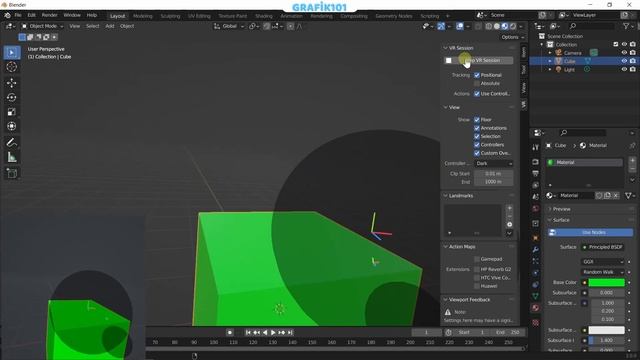Collapse the View panel
The height and width of the screenshot is (360, 640).
click(x=446, y=107)
